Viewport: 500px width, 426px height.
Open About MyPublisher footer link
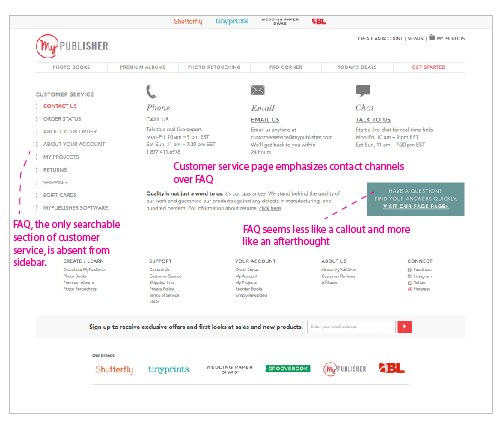[339, 270]
